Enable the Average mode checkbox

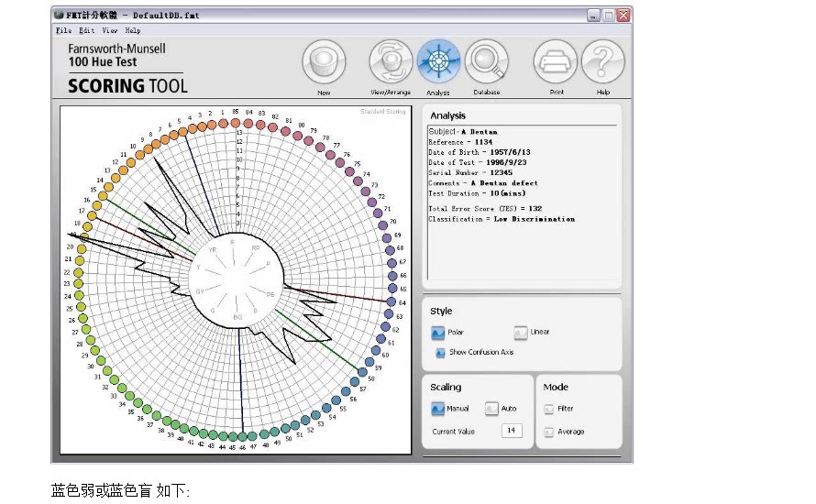point(548,433)
